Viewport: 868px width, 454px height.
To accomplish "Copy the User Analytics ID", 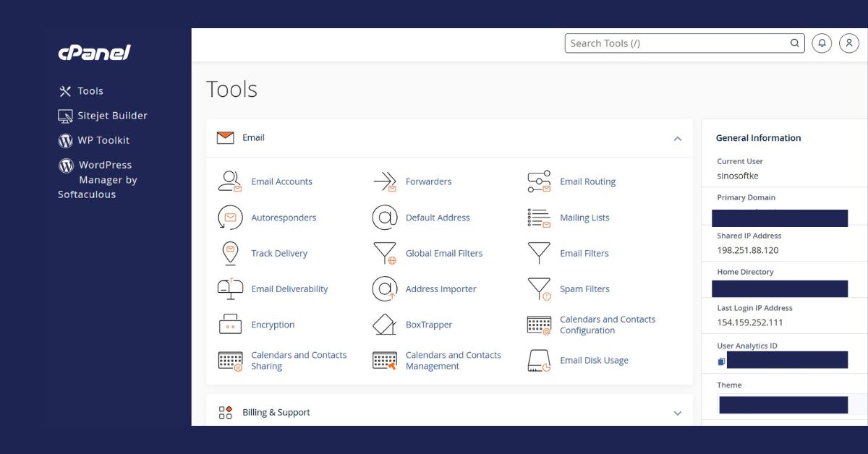I will pyautogui.click(x=720, y=360).
